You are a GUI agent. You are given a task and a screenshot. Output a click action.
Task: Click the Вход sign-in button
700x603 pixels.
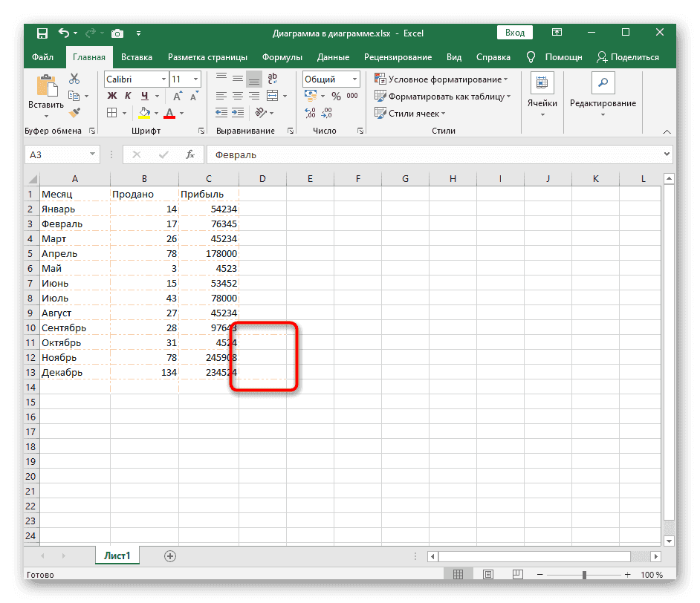515,33
